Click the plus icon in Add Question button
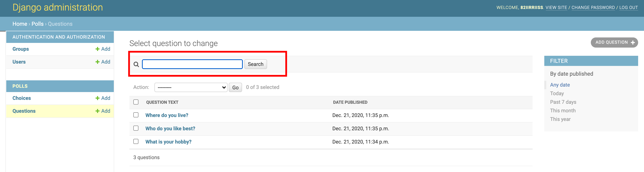The height and width of the screenshot is (172, 644). pyautogui.click(x=633, y=43)
